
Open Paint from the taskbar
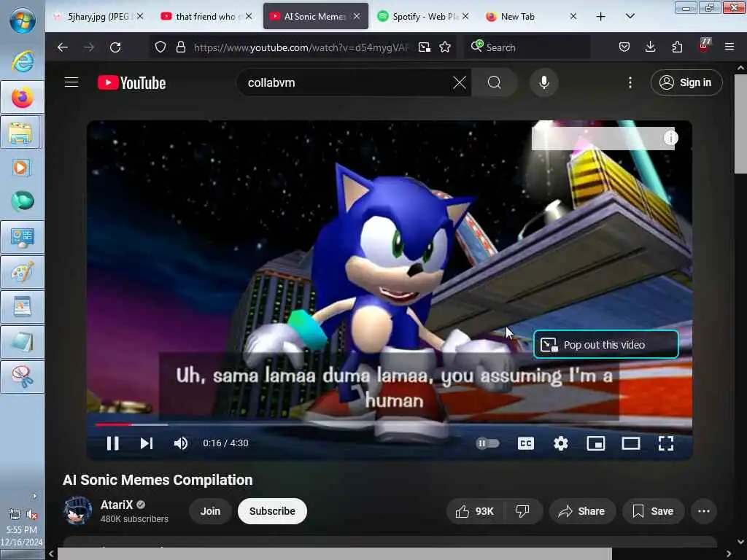coord(23,273)
